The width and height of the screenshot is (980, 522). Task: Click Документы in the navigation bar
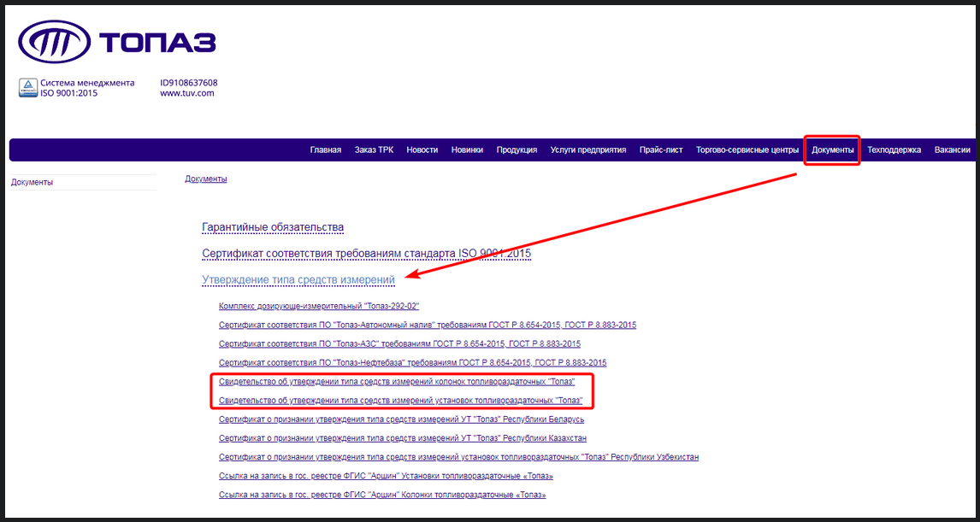[833, 150]
